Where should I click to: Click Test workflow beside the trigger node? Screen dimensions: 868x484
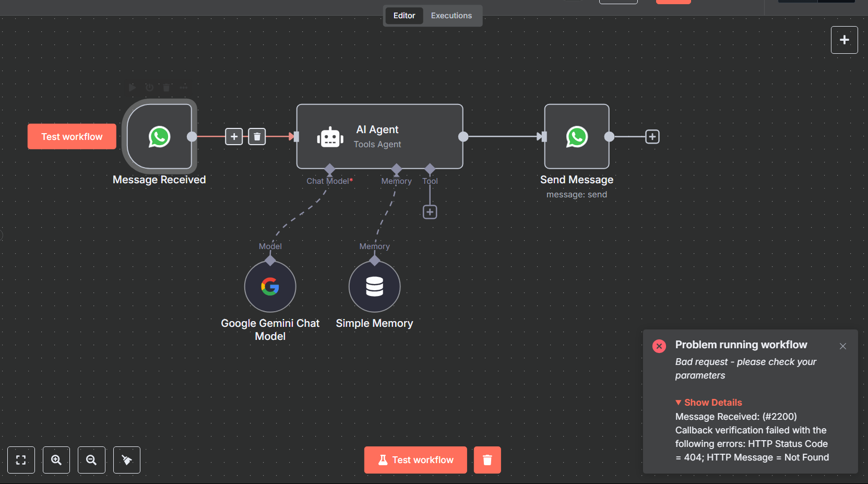click(72, 136)
